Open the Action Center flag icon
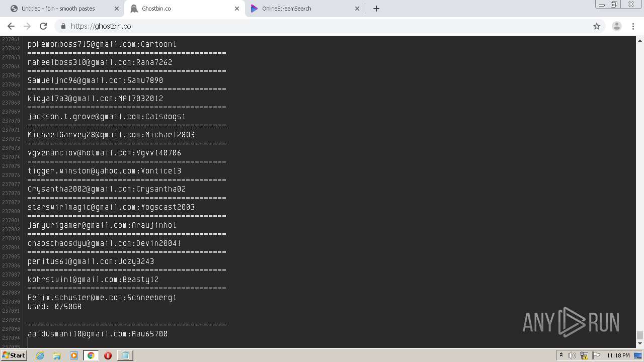644x362 pixels. coord(596,355)
